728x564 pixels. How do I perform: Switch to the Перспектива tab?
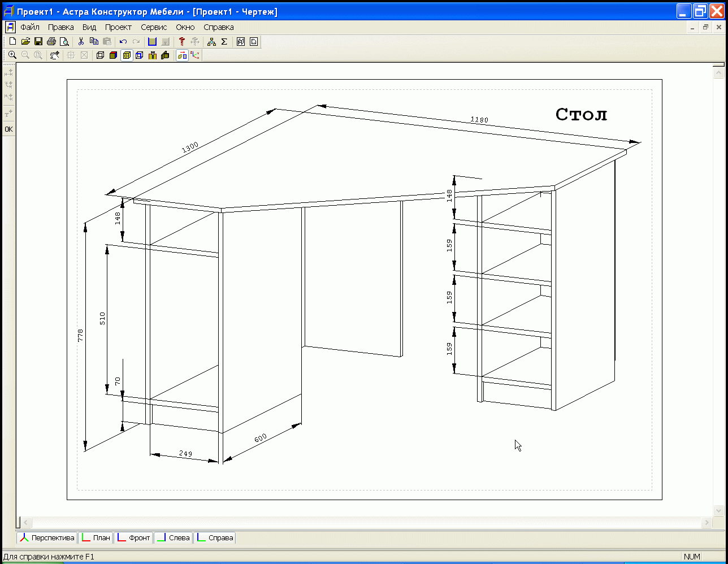click(x=47, y=537)
